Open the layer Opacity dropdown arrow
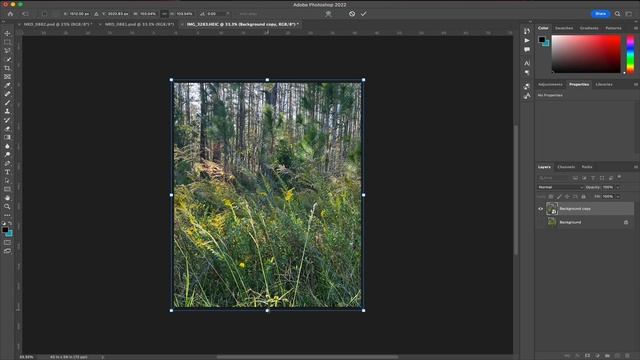Viewport: 640px width, 360px height. 618,187
